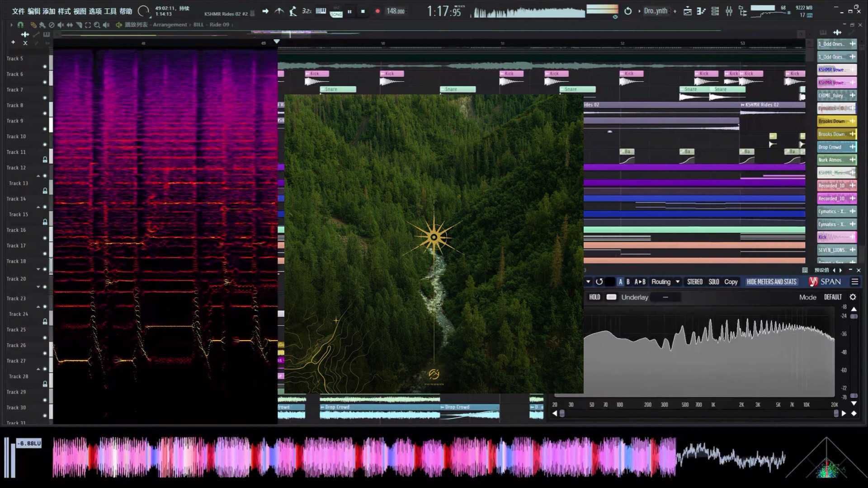Toggle mute dot on Track 6
The image size is (868, 488).
pyautogui.click(x=45, y=82)
